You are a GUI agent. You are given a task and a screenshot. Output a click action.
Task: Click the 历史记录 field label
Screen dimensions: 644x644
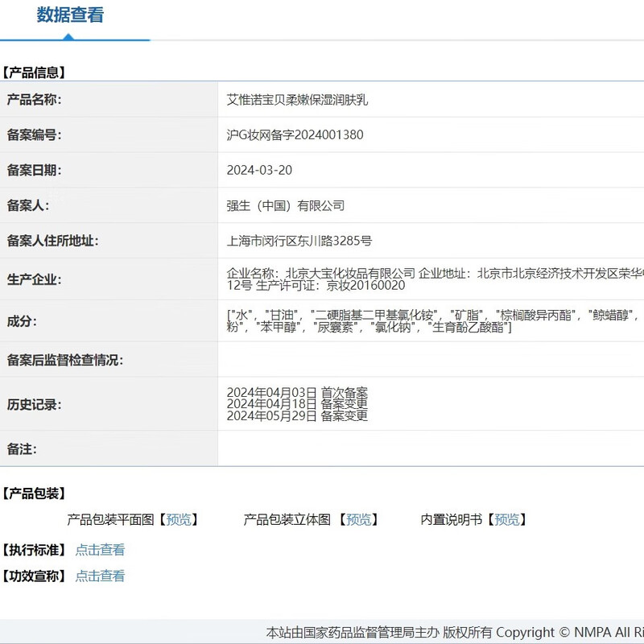coord(34,405)
